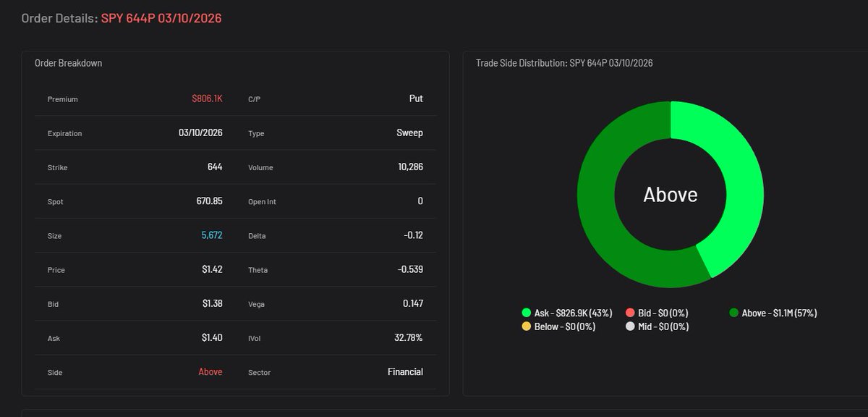Click the 'Mid - $0 (0%)' legend text
The height and width of the screenshot is (417, 868).
click(x=663, y=327)
